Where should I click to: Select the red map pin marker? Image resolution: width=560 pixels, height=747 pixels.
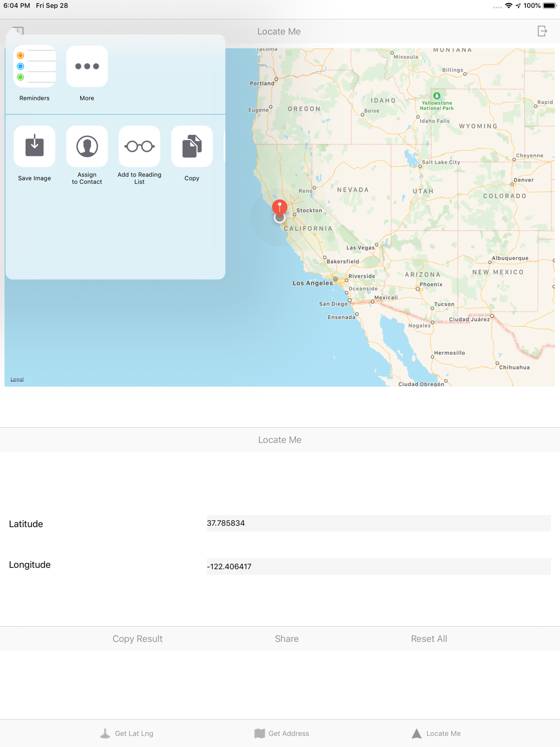point(279,208)
